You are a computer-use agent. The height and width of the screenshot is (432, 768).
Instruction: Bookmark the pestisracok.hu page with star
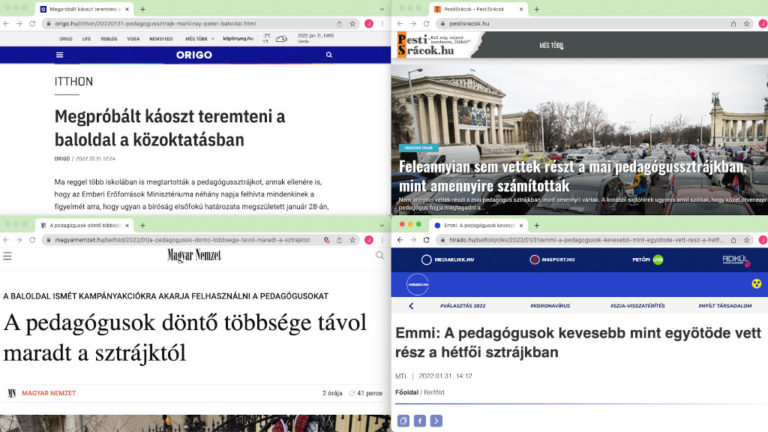click(x=746, y=24)
